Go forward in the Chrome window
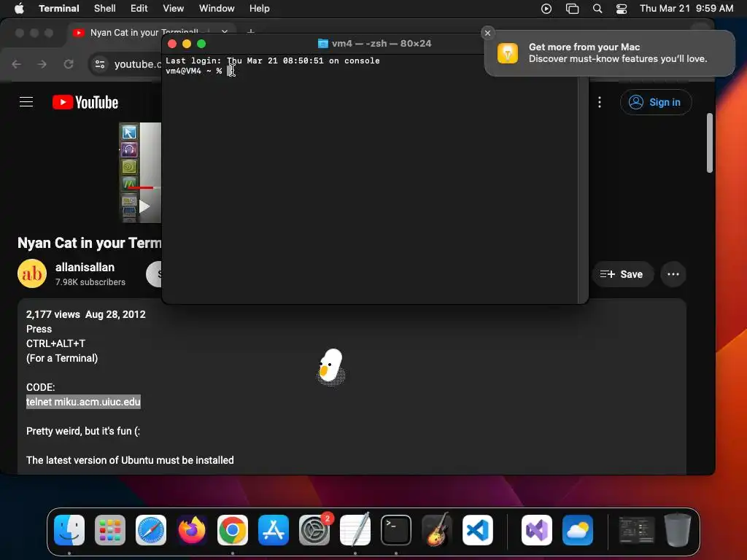The image size is (747, 560). point(42,64)
